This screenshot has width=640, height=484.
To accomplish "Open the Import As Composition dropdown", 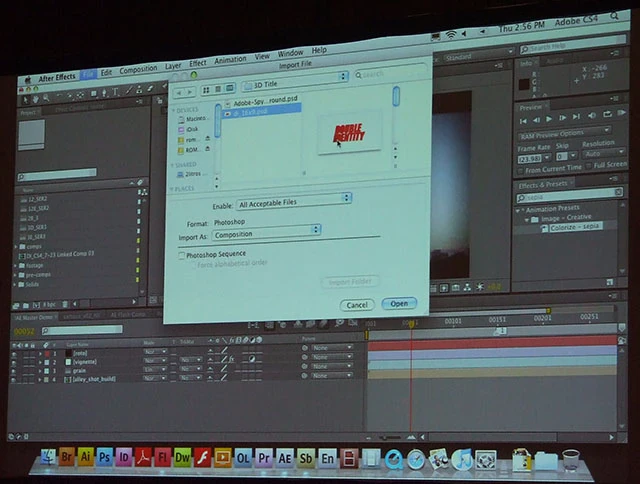I will (266, 233).
